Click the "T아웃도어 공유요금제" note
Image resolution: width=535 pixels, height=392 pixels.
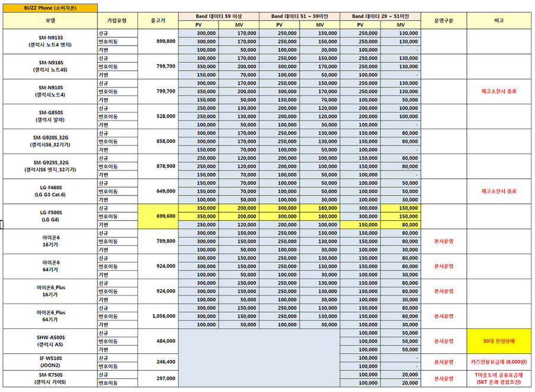click(499, 375)
